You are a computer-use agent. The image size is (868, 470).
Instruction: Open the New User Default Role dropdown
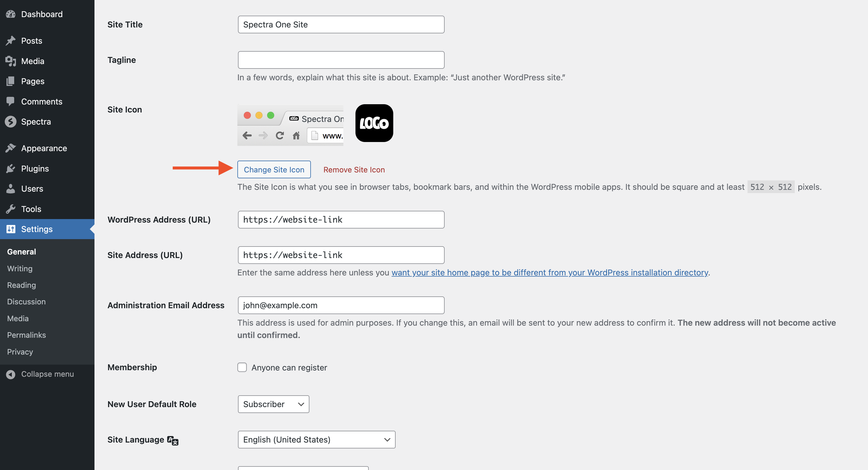pyautogui.click(x=273, y=404)
